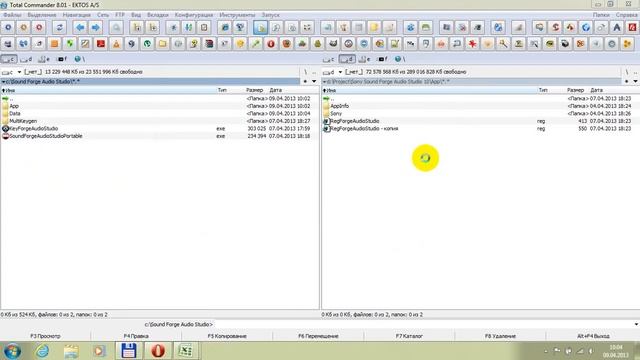Go back with the blue left arrow
The height and width of the screenshot is (360, 640).
coord(80,28)
